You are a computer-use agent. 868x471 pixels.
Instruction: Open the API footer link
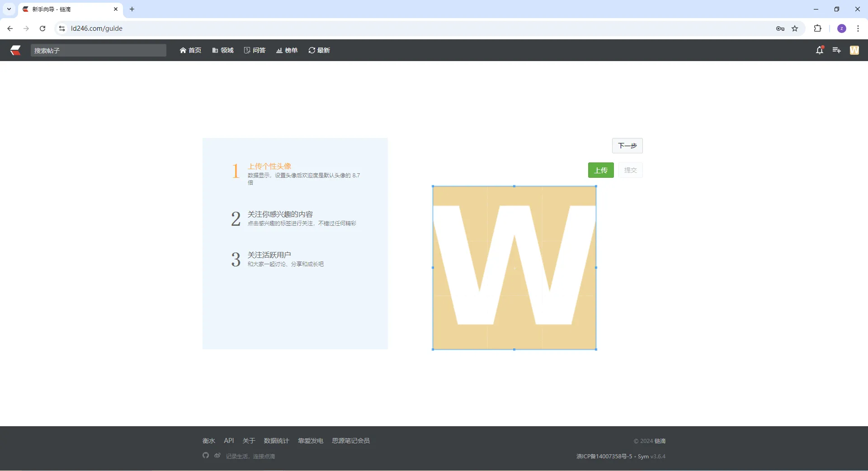coord(229,441)
